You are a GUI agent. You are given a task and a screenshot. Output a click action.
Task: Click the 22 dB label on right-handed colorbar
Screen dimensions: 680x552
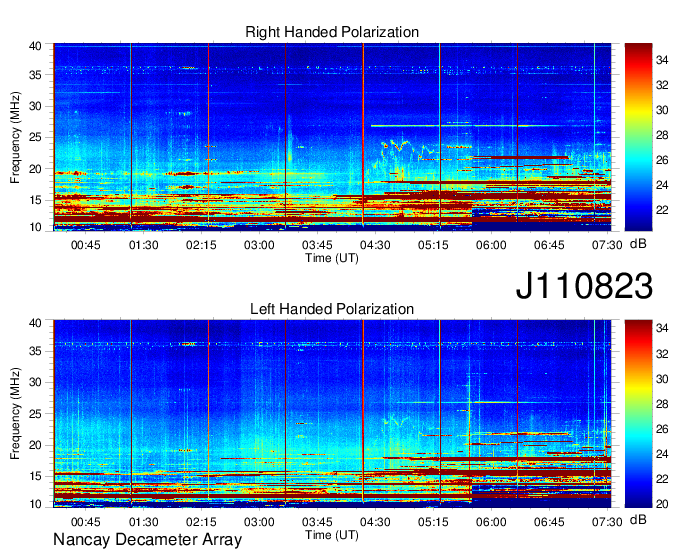point(662,210)
